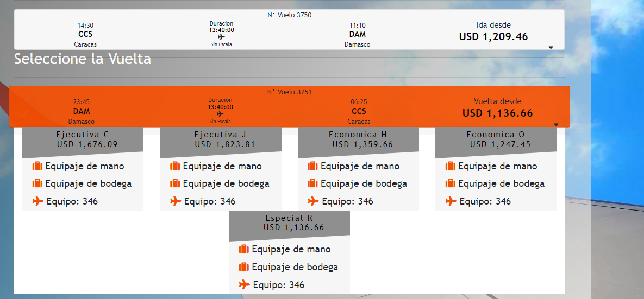Click hold luggage suitcase icon in Economica O
This screenshot has height=299, width=644.
(x=450, y=183)
